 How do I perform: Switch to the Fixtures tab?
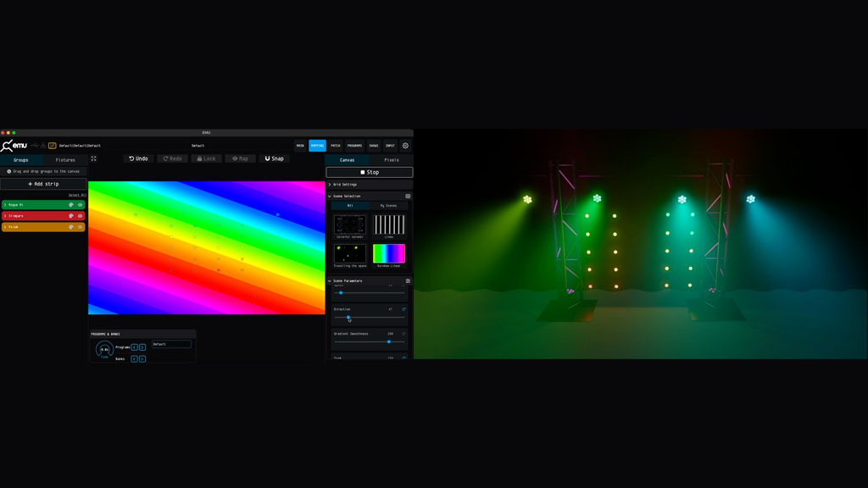65,159
